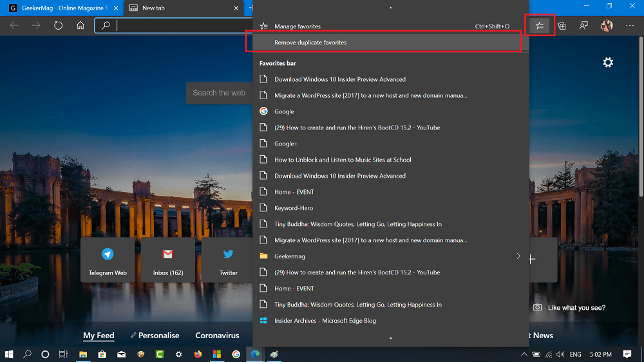
Task: Open Cortana circle in taskbar
Action: click(45, 354)
